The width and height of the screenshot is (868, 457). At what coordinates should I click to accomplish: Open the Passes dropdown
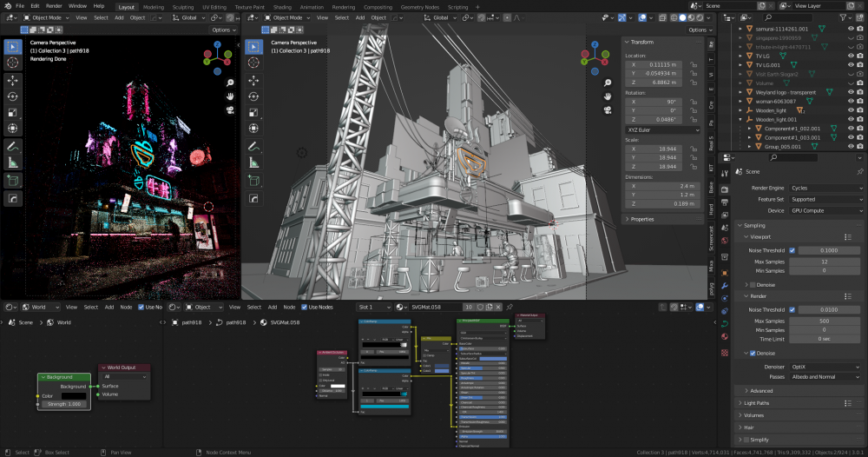825,377
